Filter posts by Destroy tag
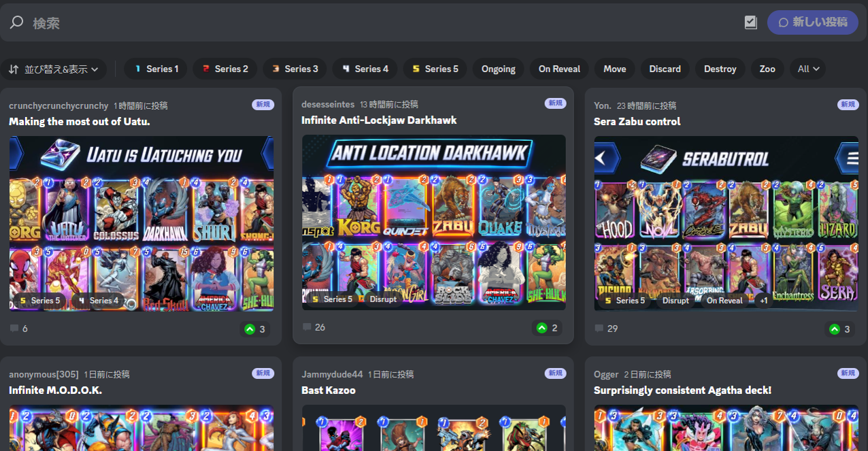The height and width of the screenshot is (451, 868). (720, 69)
